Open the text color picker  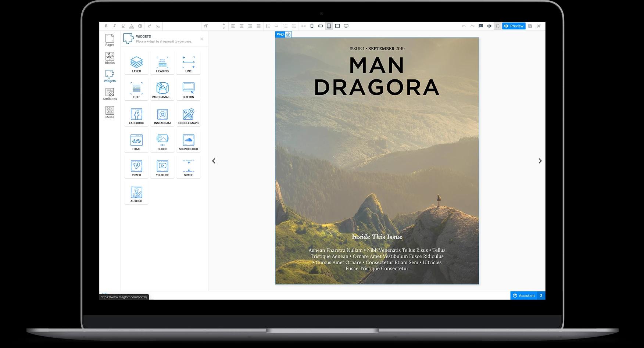[x=132, y=26]
